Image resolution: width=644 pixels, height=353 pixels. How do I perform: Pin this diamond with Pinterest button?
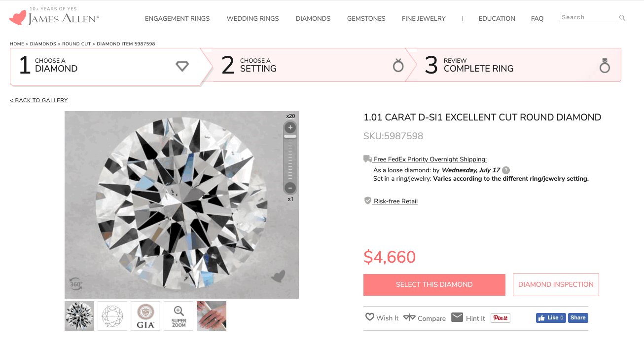(501, 318)
